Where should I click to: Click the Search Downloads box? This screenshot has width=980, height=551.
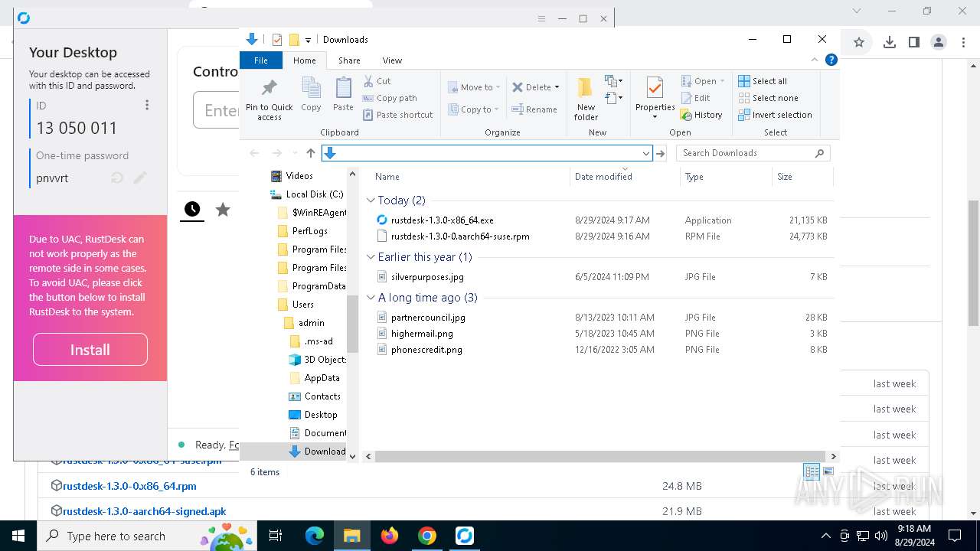point(753,153)
